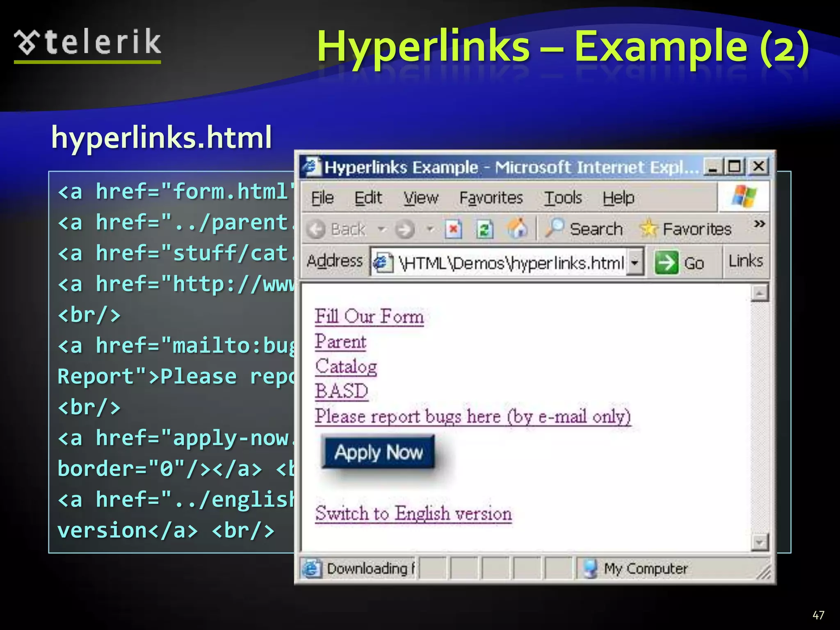Click the Back arrow icon
This screenshot has height=630, width=840.
pos(316,229)
